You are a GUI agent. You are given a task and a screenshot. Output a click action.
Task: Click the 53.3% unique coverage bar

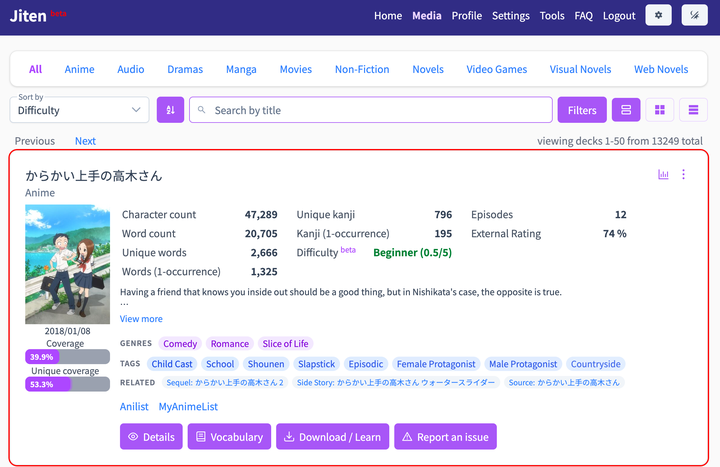pos(68,384)
